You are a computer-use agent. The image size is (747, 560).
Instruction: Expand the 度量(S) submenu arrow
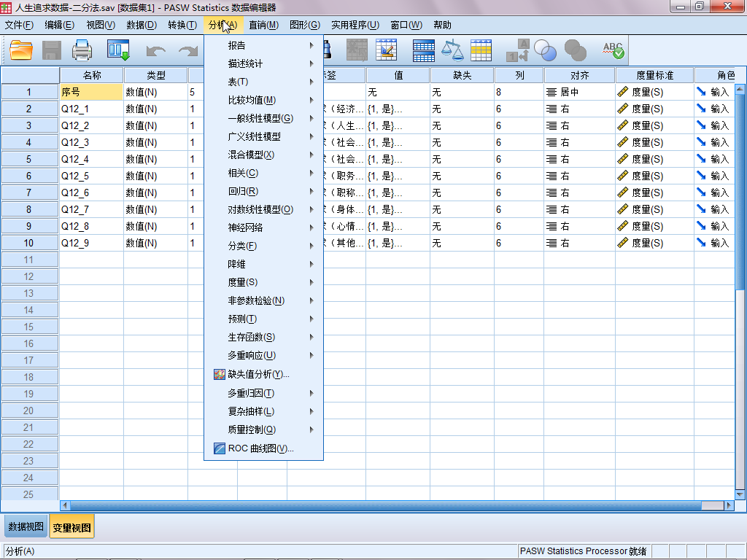tap(311, 282)
